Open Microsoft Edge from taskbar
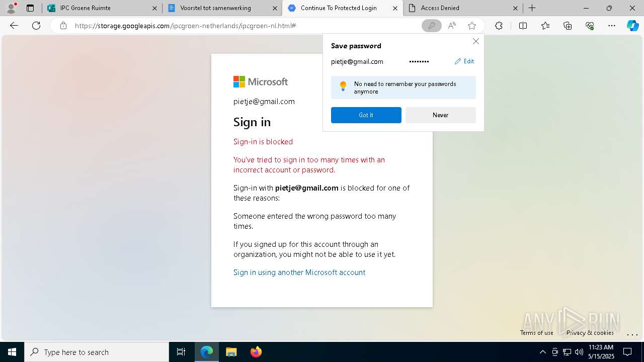Viewport: 644px width, 362px height. click(207, 352)
